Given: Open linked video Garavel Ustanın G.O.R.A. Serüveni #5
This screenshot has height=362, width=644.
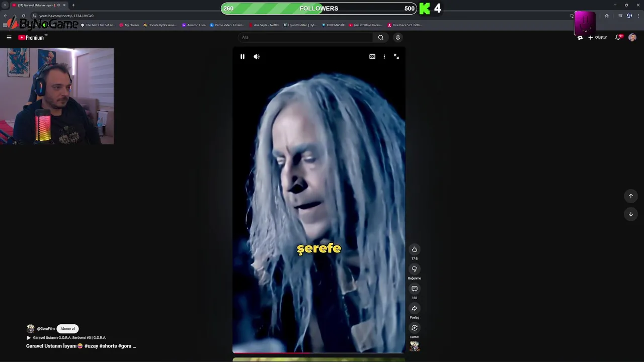Looking at the screenshot, I should (66, 338).
